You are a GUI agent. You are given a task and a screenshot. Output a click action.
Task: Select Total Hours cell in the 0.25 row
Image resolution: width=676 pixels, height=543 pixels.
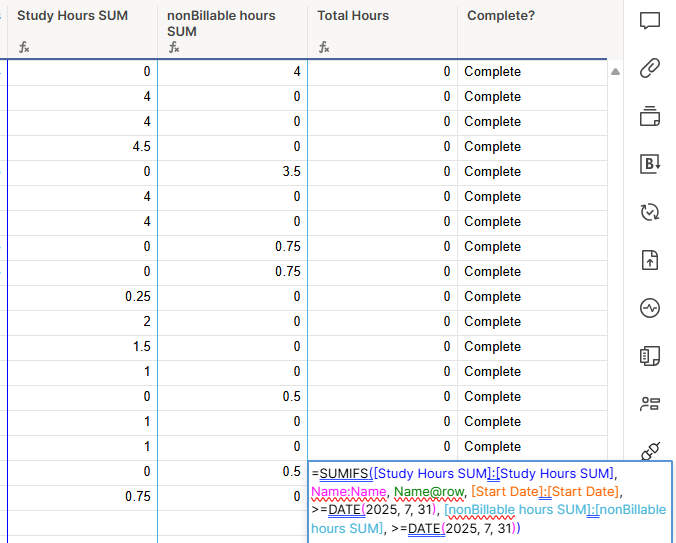[x=382, y=296]
